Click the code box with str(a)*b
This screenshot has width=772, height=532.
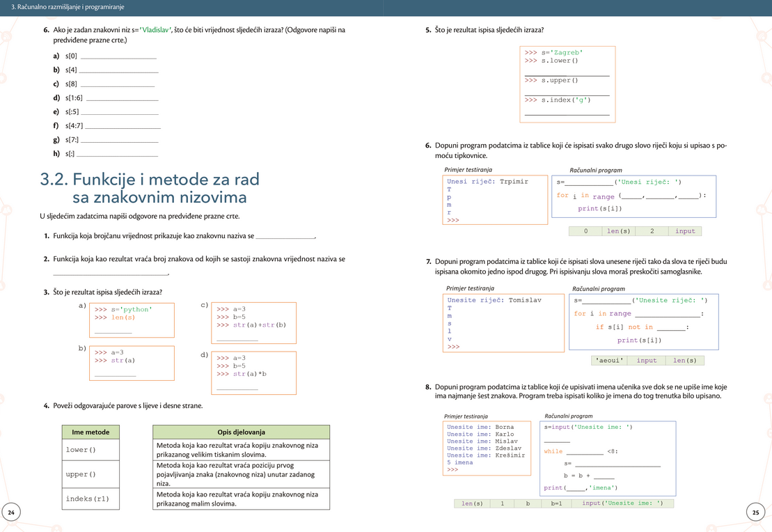point(253,373)
